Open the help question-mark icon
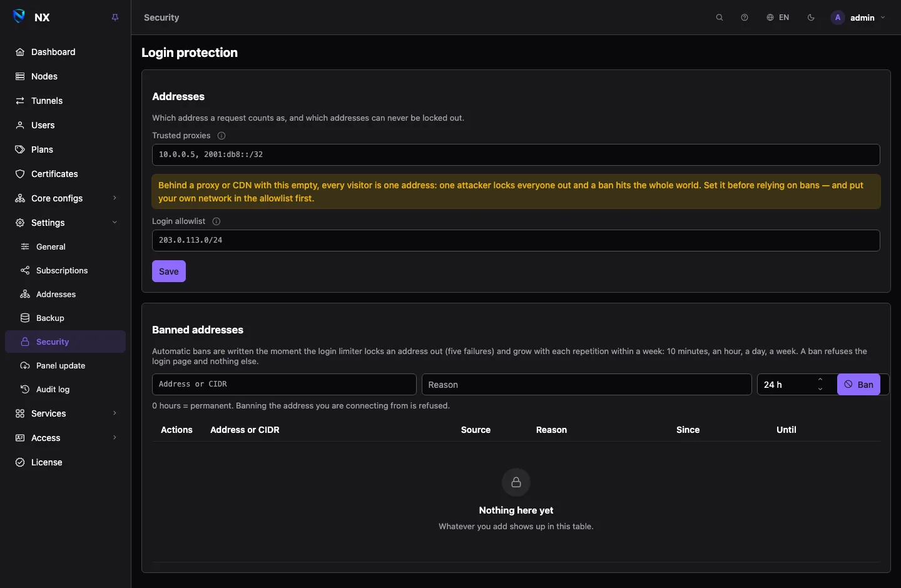The width and height of the screenshot is (901, 588). 745,18
